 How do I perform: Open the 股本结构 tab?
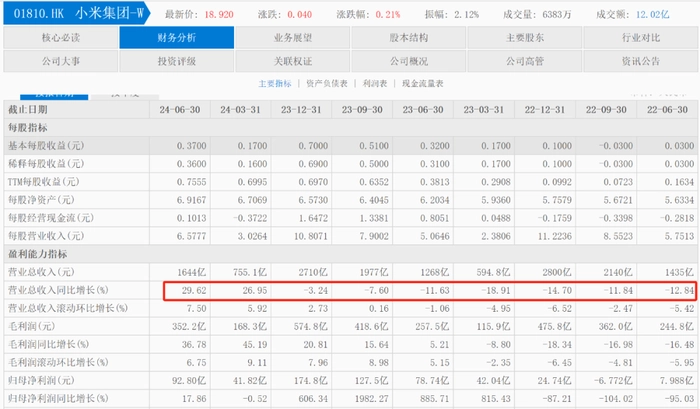click(x=408, y=37)
